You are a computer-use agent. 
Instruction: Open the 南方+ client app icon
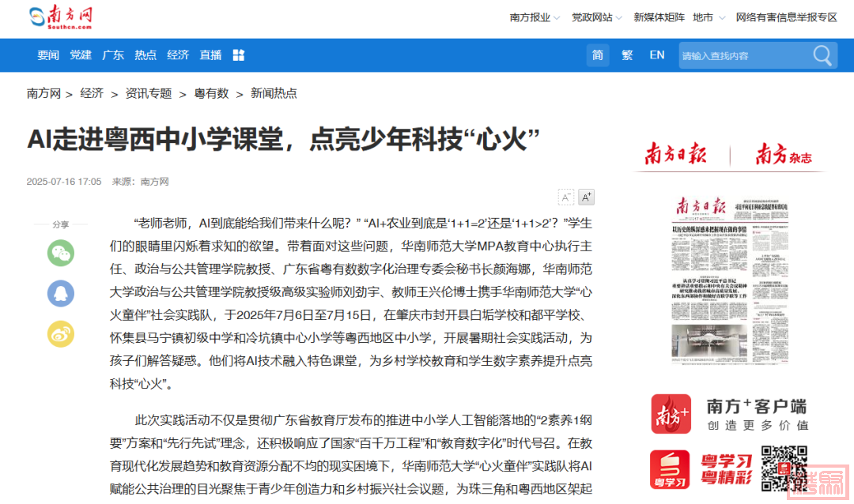671,415
